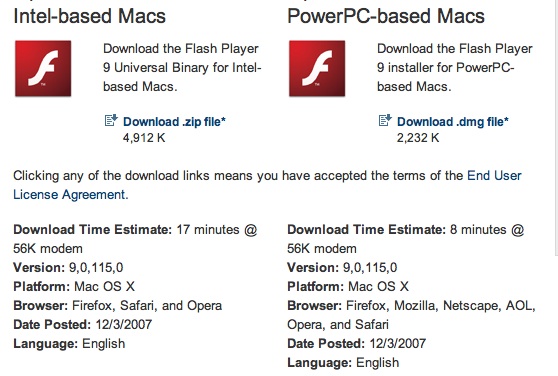The image size is (558, 376).
Task: Click the 2,232 K file size text
Action: click(x=418, y=138)
